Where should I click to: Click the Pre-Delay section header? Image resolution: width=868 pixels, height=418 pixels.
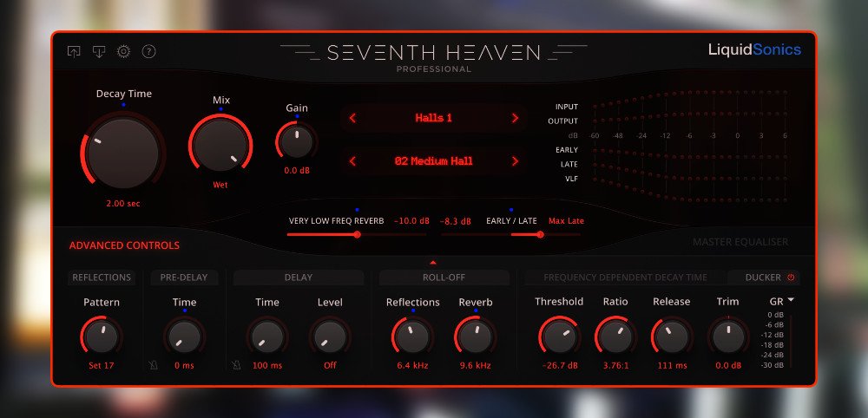point(184,278)
